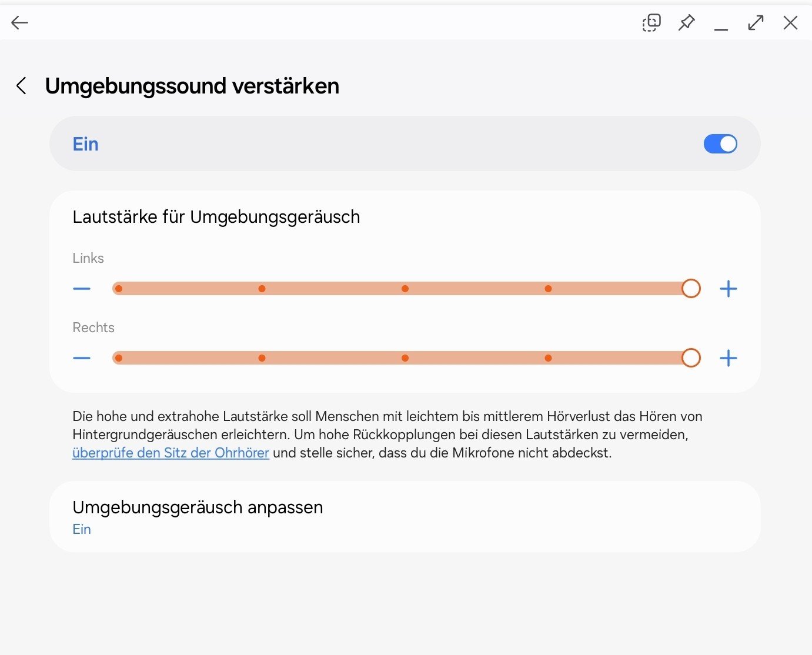Pin the window with the pin icon
Viewport: 812px width, 655px height.
[x=686, y=23]
